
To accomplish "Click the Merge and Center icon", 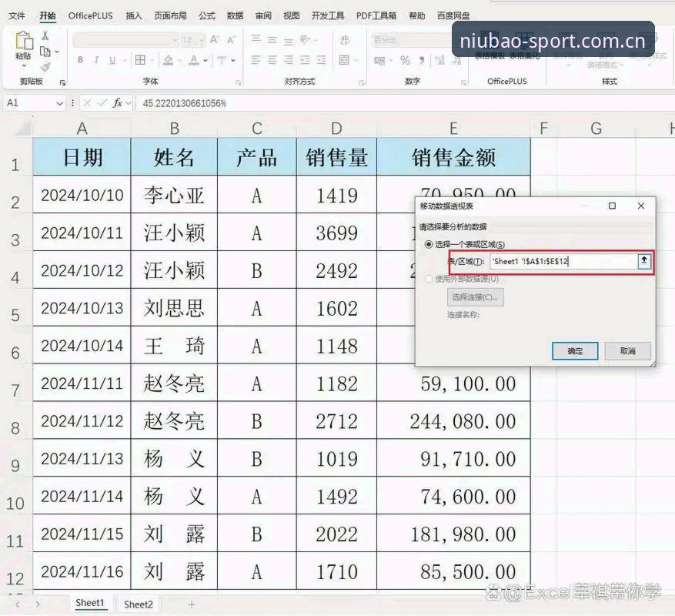I will pyautogui.click(x=344, y=60).
